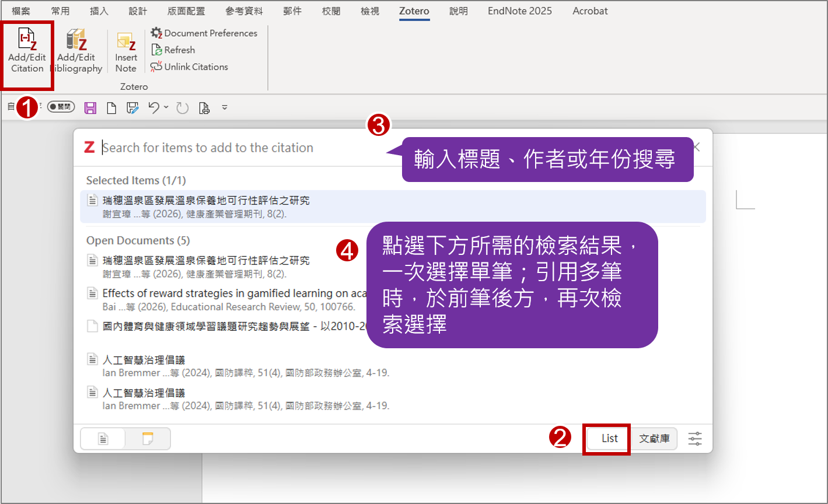Open Zotero Document Preferences
This screenshot has width=828, height=504.
(204, 33)
